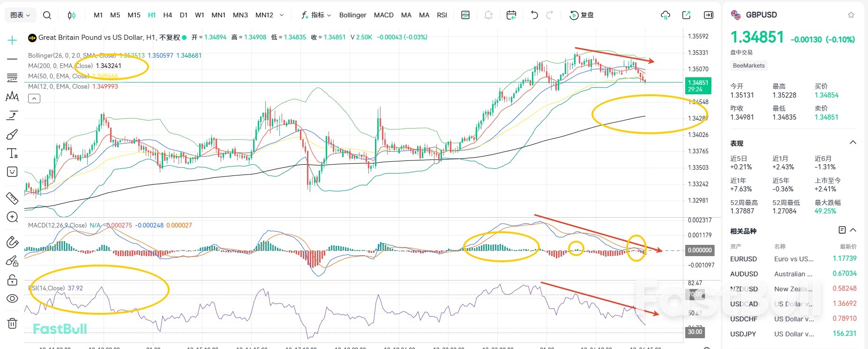Select the brush drawing tool
Viewport: 868px width, 349px height.
point(12,135)
